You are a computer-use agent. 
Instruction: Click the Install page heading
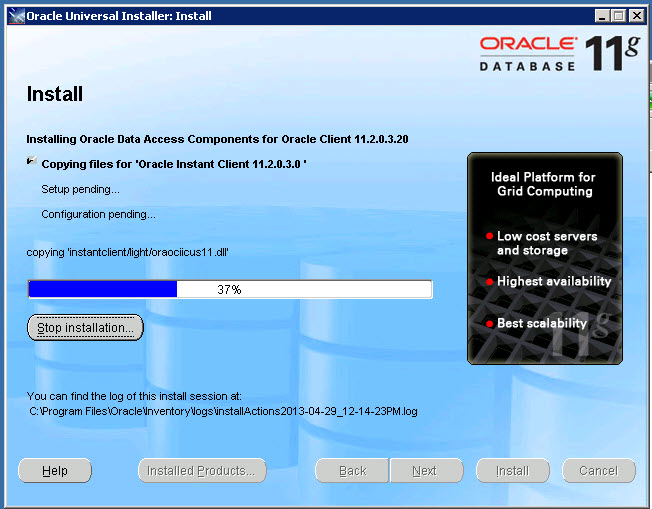[x=54, y=94]
